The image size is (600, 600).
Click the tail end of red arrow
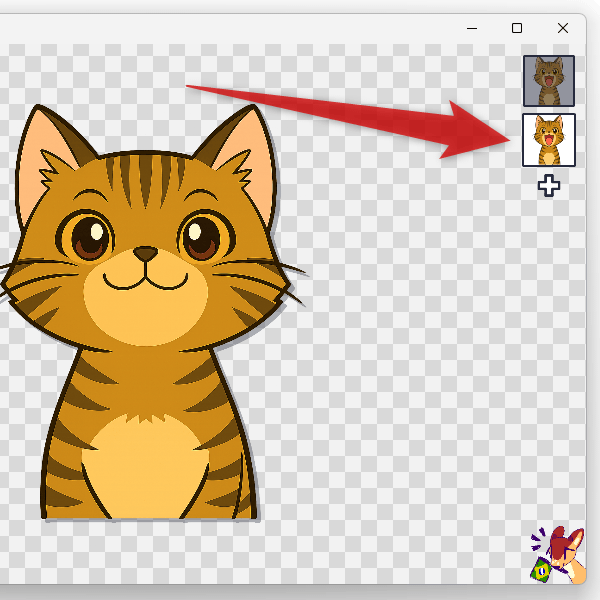click(x=192, y=88)
